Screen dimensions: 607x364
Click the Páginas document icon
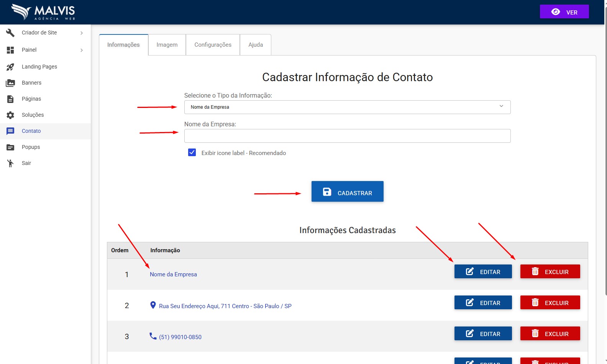(10, 99)
